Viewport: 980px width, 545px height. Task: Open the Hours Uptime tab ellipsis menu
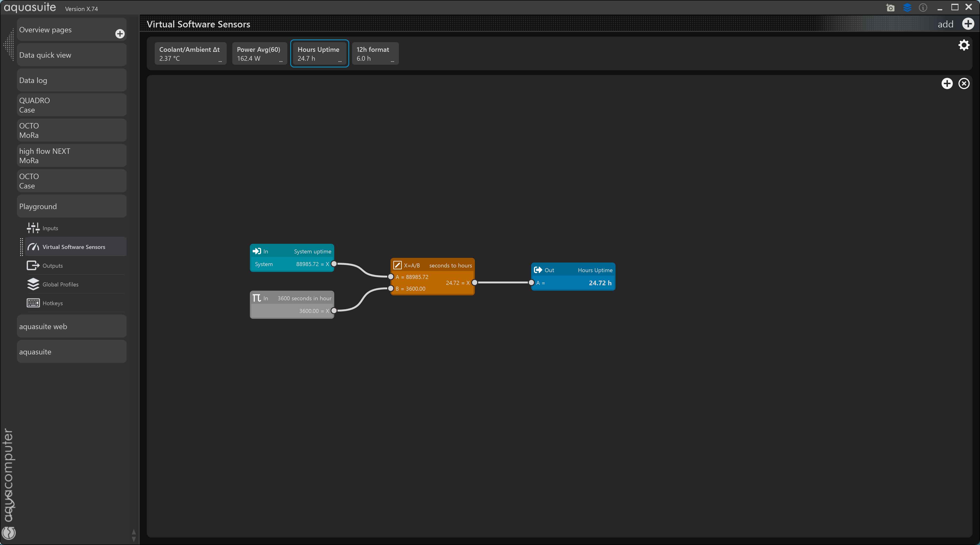pos(340,61)
